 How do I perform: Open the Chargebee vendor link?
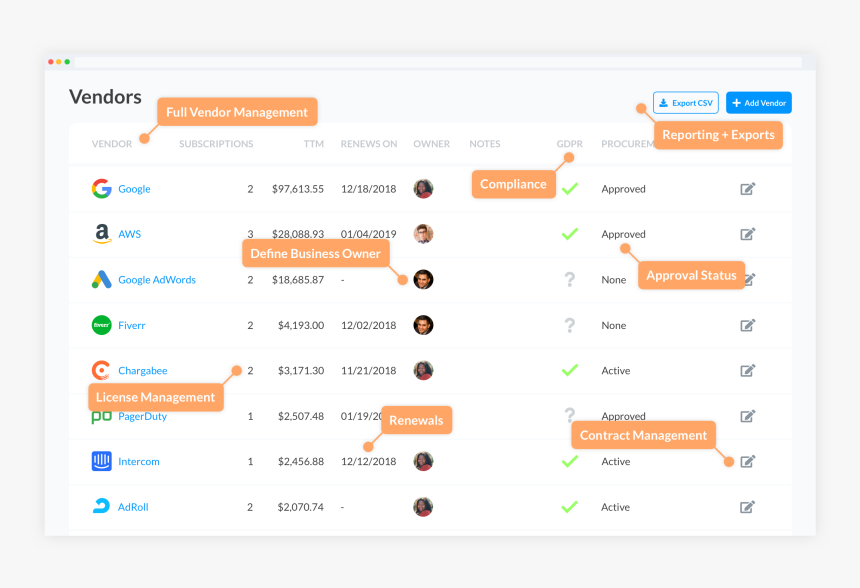[x=143, y=371]
